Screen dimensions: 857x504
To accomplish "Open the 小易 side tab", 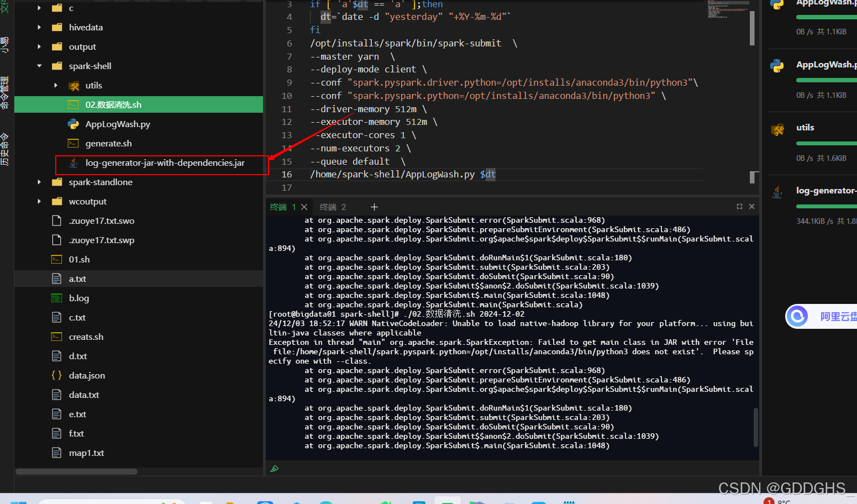I will tap(4, 45).
